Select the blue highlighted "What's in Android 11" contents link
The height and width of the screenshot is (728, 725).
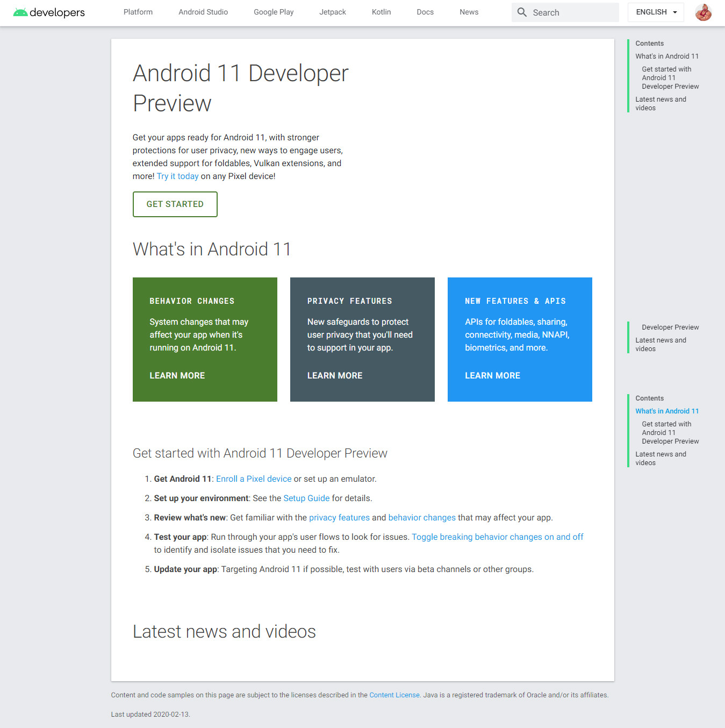[667, 411]
